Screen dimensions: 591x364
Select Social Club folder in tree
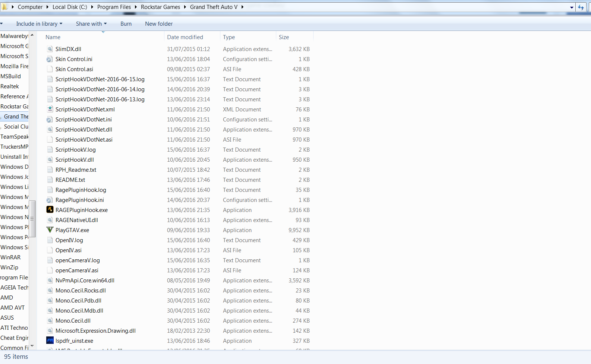tap(16, 126)
